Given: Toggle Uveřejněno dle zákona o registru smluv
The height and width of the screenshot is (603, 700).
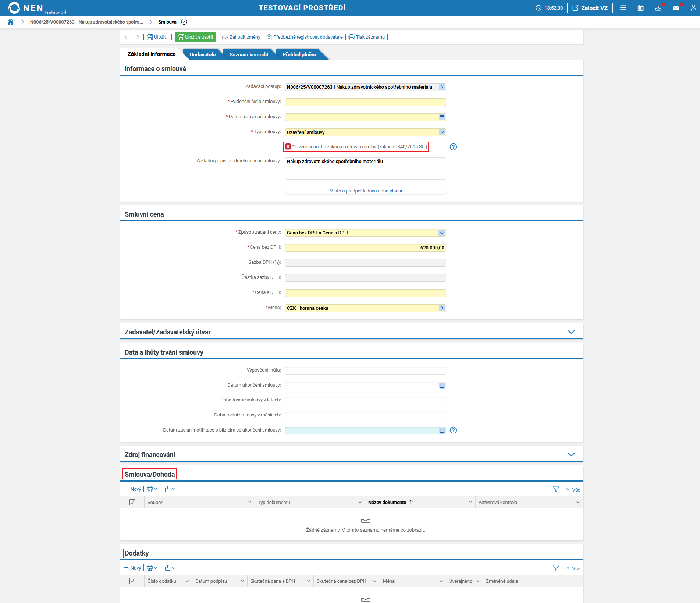Looking at the screenshot, I should coord(288,146).
